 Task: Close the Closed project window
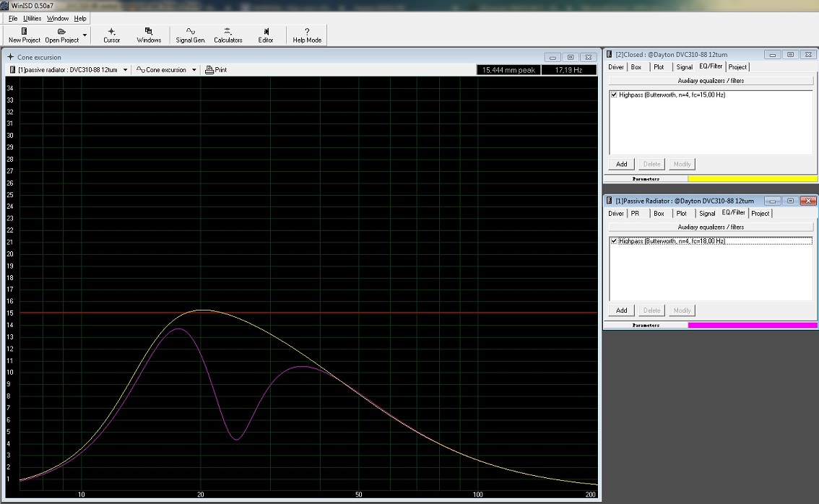(x=808, y=54)
